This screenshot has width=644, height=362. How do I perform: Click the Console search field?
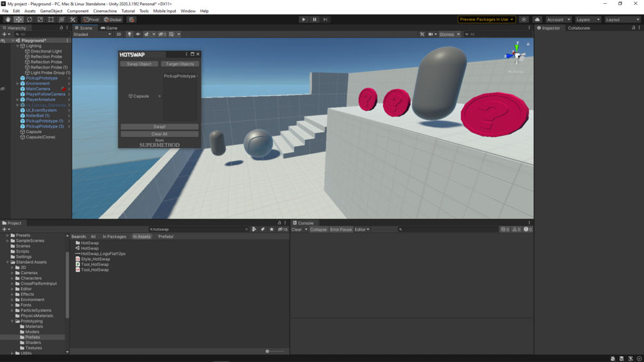click(x=448, y=229)
